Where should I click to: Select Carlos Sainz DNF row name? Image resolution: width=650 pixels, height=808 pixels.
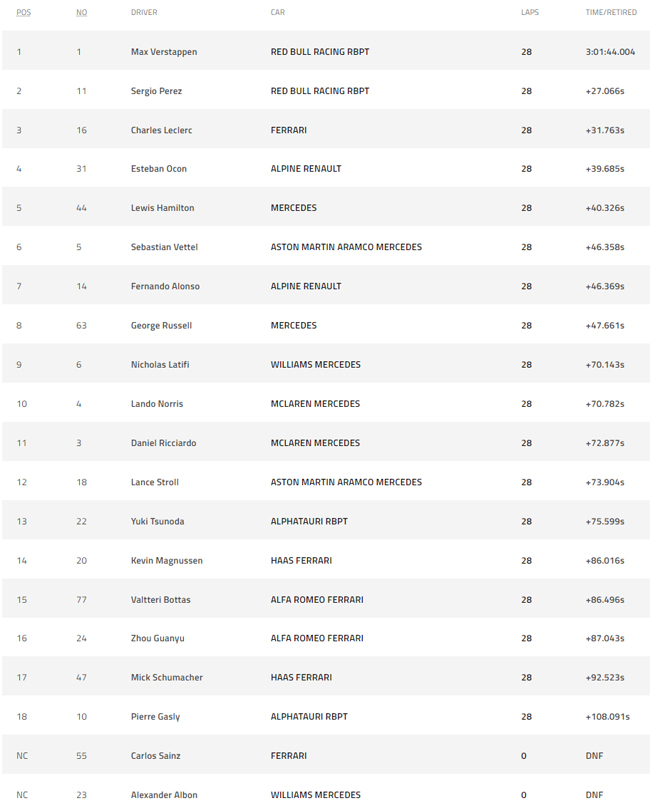[156, 756]
